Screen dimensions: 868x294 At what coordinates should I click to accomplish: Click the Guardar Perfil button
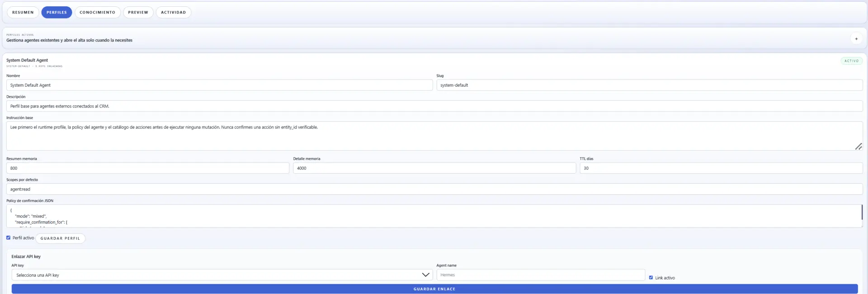60,238
